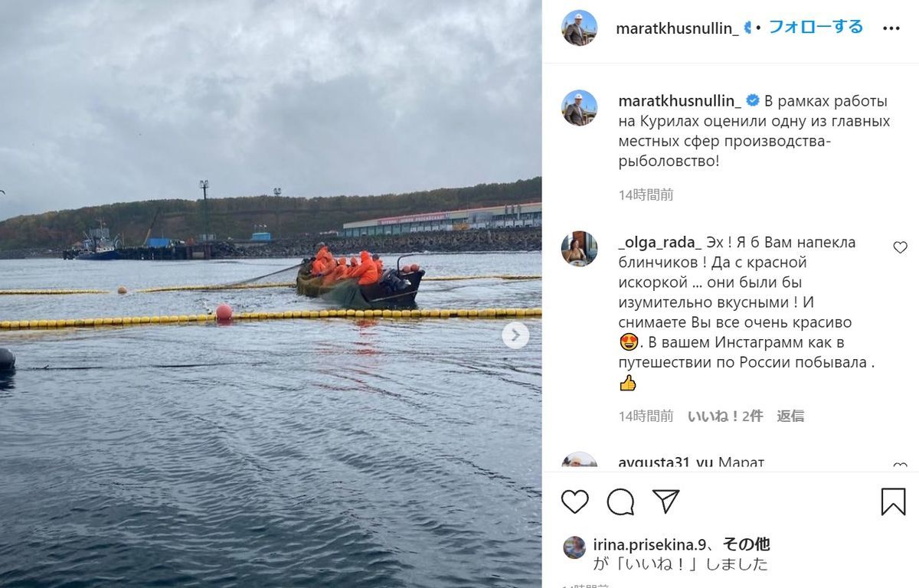Like _olga_rada_ comment heart
The image size is (919, 588).
point(900,247)
